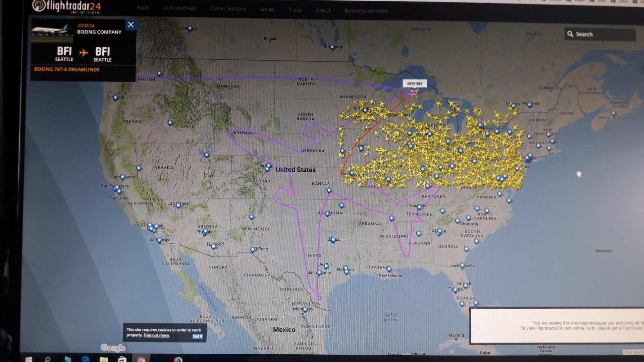Select the Charlotte airport pin
Viewport: 644px width, 362px height.
click(468, 218)
